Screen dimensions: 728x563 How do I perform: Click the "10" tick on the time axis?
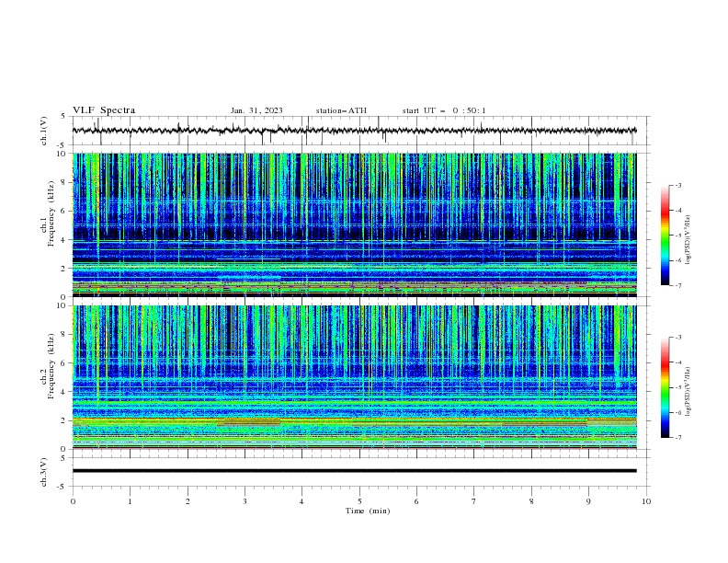(646, 501)
